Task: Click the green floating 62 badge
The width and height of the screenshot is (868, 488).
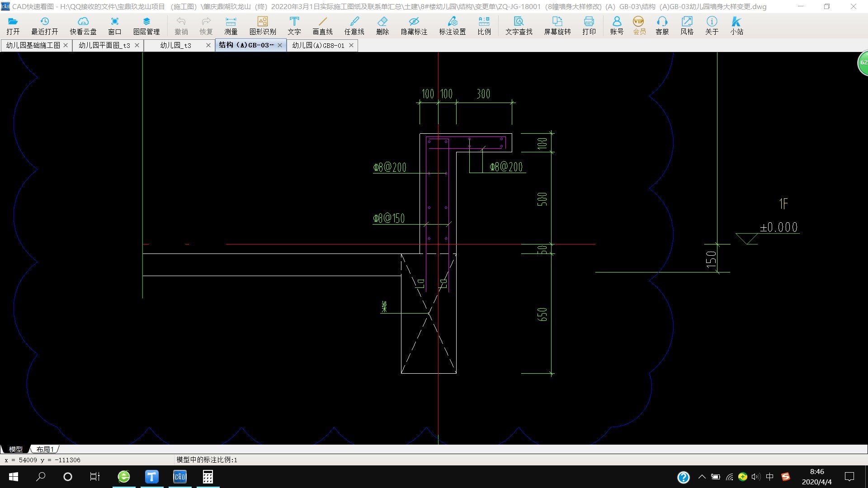Action: click(x=863, y=63)
